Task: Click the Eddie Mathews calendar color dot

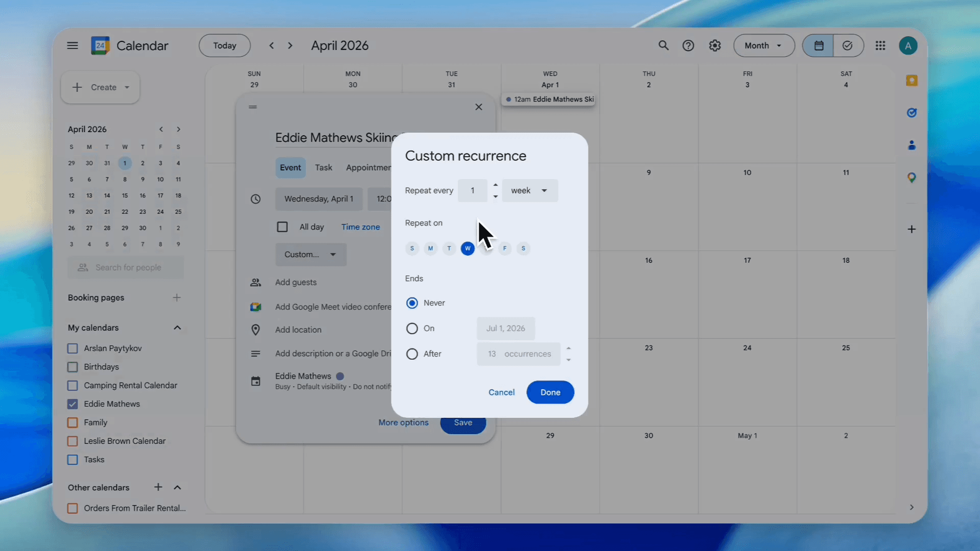Action: coord(340,376)
